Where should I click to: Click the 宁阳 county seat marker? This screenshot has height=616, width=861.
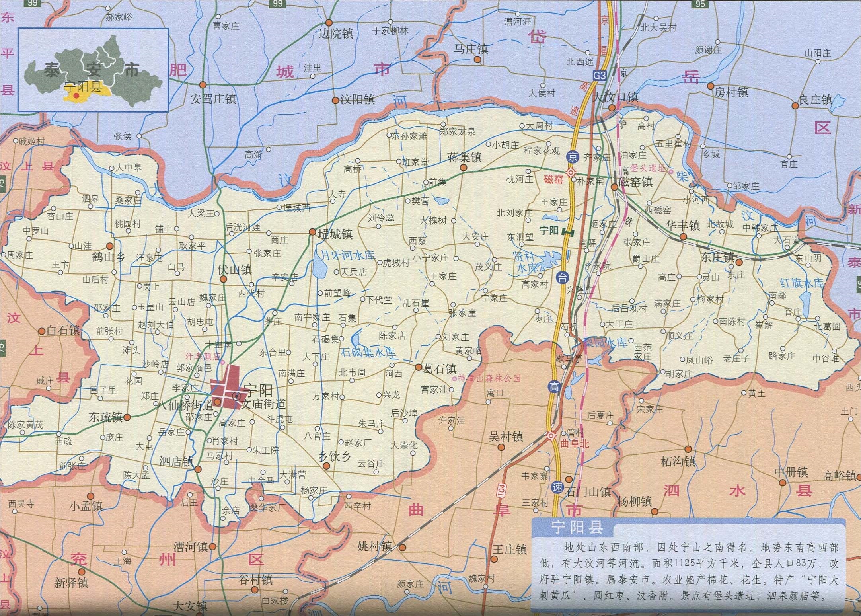[x=237, y=396]
